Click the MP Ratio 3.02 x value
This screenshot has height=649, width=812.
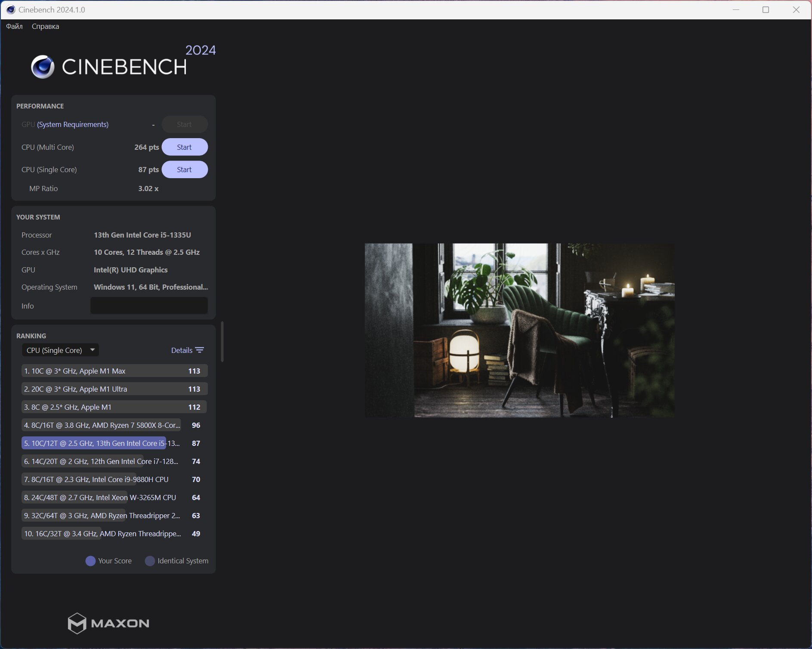(148, 189)
